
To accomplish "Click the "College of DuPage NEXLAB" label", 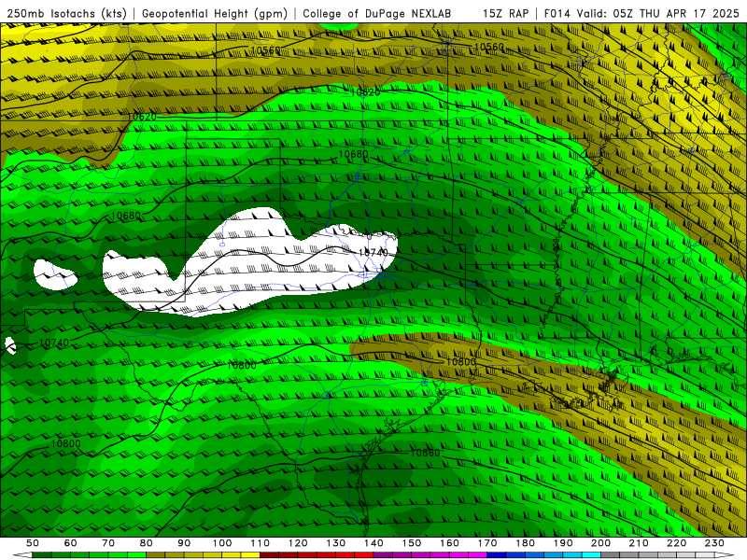I will click(377, 13).
